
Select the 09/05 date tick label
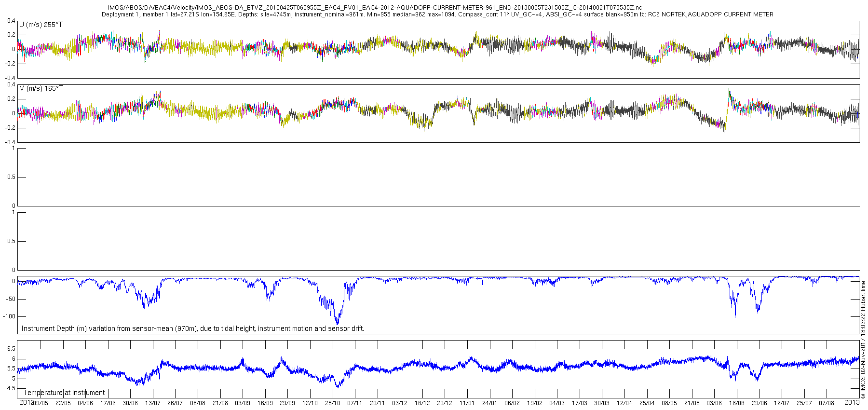[41, 403]
